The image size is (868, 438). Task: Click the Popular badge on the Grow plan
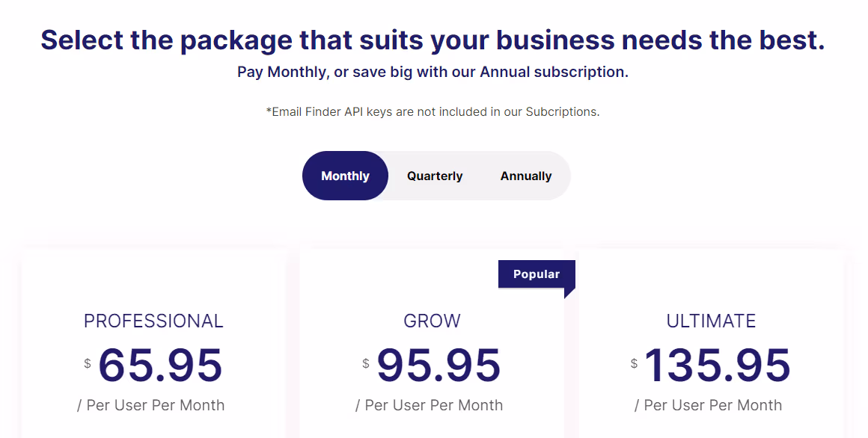pyautogui.click(x=536, y=274)
